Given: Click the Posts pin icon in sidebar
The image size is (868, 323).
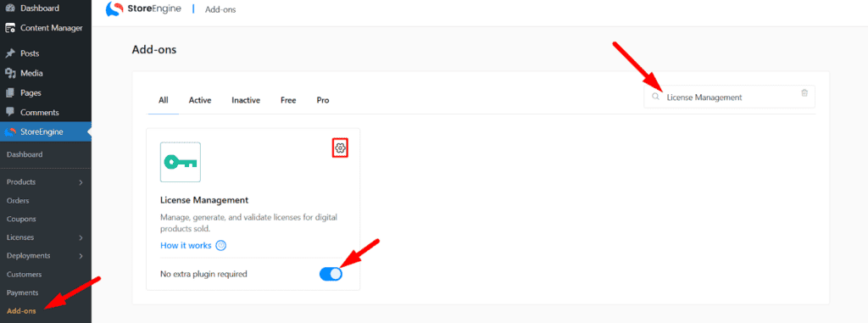Looking at the screenshot, I should click(9, 53).
